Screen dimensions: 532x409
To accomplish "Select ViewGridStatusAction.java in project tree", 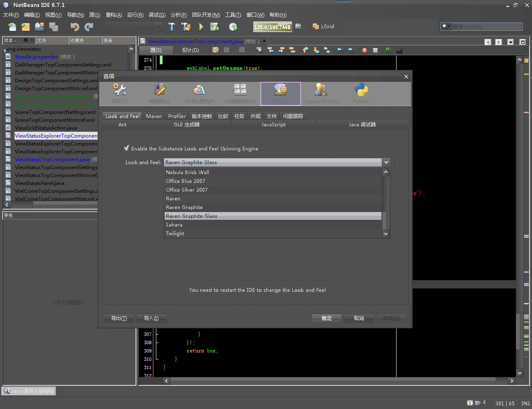I will point(46,128).
